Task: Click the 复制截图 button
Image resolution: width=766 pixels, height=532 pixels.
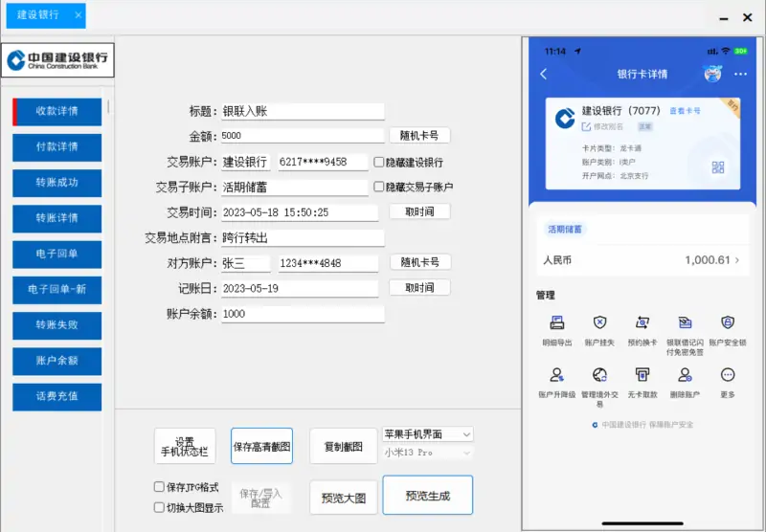Action: (x=344, y=446)
